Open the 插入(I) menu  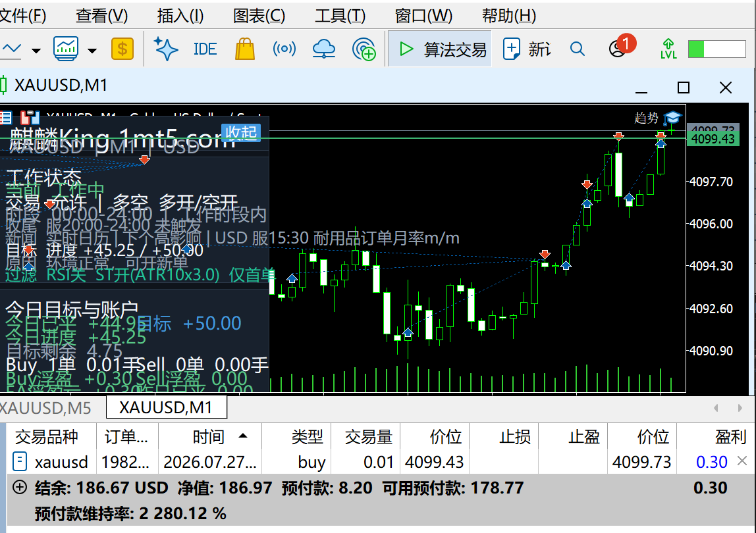[x=180, y=16]
